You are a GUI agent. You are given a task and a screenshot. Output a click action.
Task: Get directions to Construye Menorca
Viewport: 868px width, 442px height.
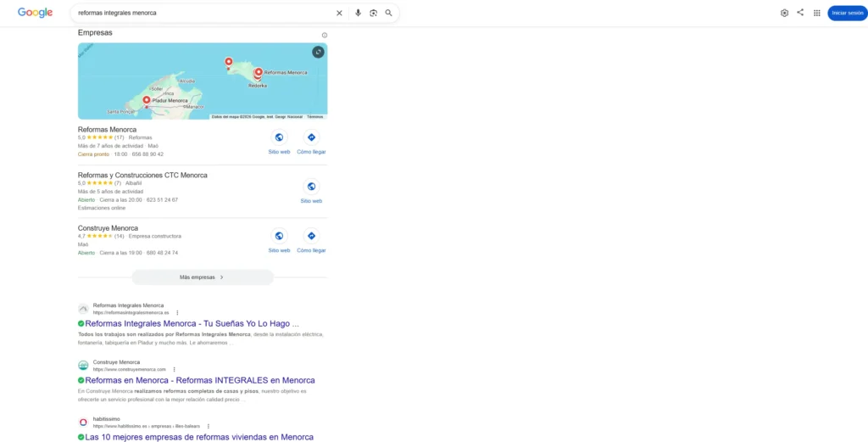click(311, 241)
